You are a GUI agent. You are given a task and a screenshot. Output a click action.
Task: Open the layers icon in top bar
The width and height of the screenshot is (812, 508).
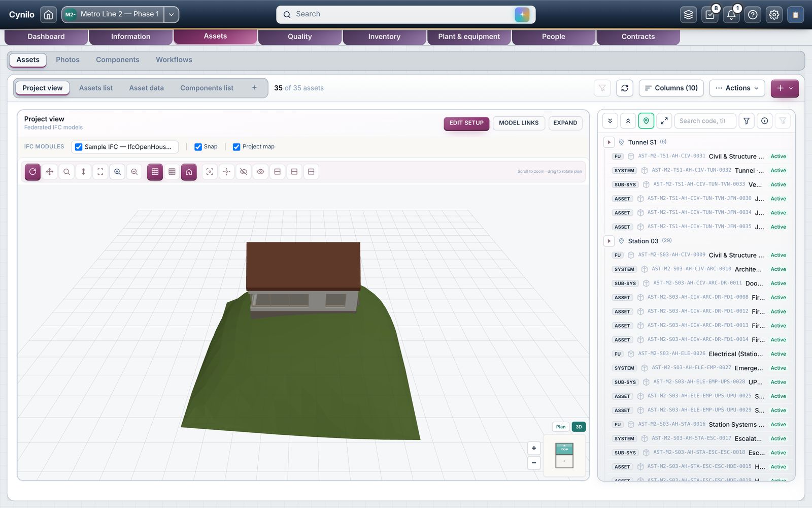(x=689, y=15)
